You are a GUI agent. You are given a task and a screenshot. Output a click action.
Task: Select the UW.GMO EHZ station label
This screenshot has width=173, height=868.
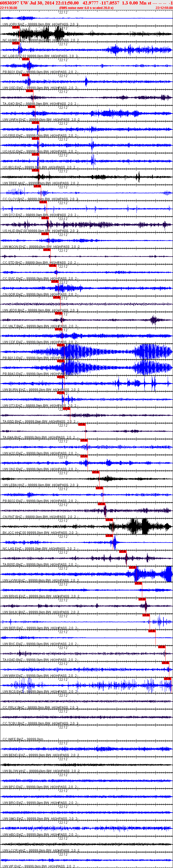(40, 818)
